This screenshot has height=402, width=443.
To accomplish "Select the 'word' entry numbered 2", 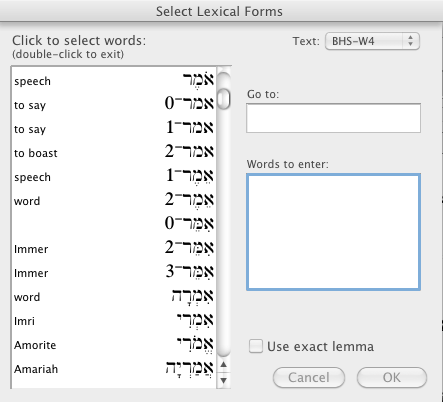I will [114, 201].
